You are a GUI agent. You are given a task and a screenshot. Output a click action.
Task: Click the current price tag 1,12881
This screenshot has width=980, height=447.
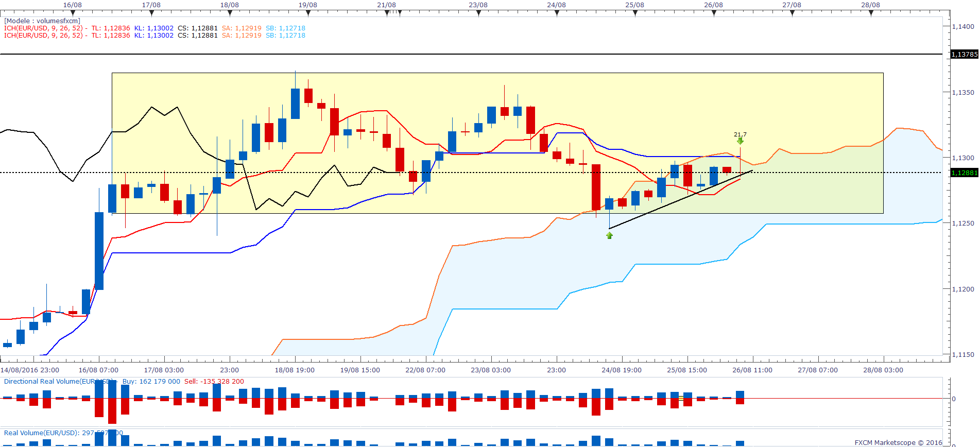click(964, 173)
